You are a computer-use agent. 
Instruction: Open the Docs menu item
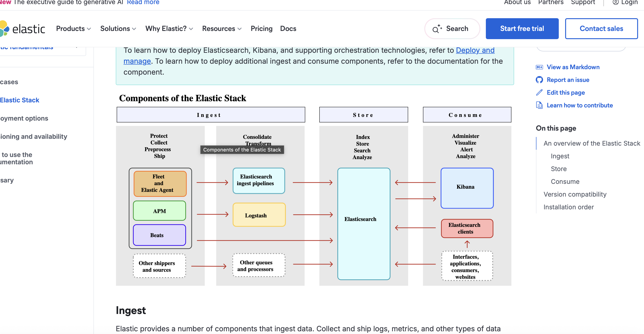[x=288, y=29]
